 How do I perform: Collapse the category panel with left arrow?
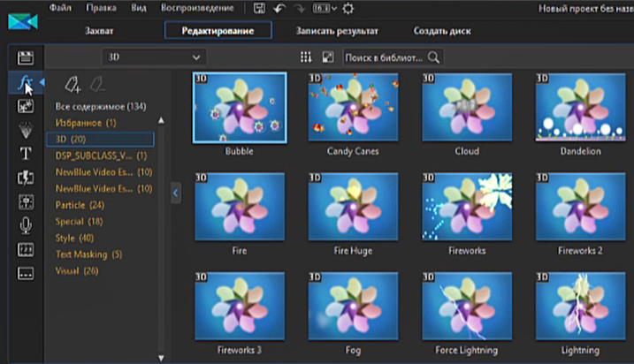175,192
